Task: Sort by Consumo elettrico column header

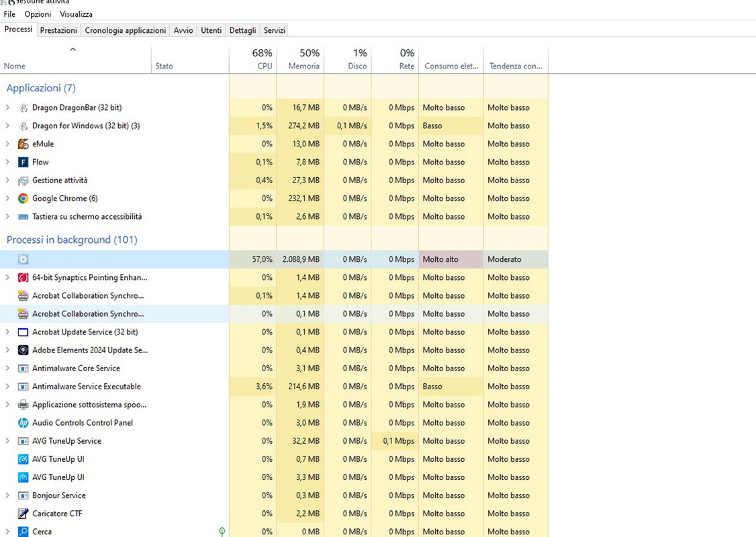Action: [x=451, y=60]
